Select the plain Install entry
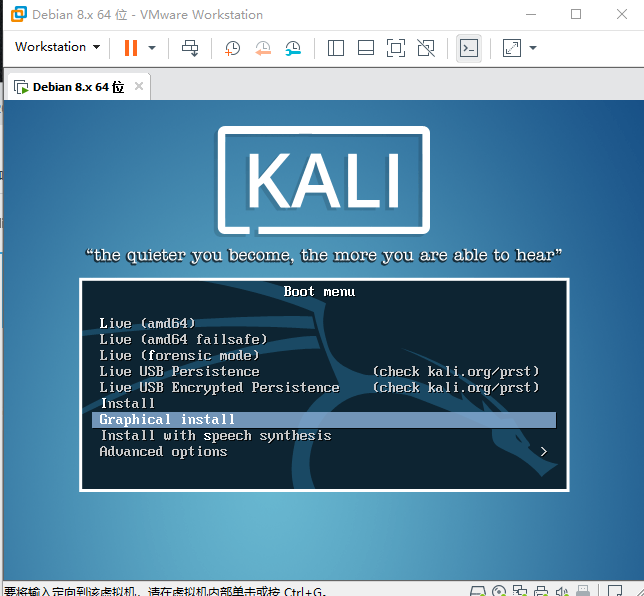This screenshot has height=596, width=644. tap(128, 403)
